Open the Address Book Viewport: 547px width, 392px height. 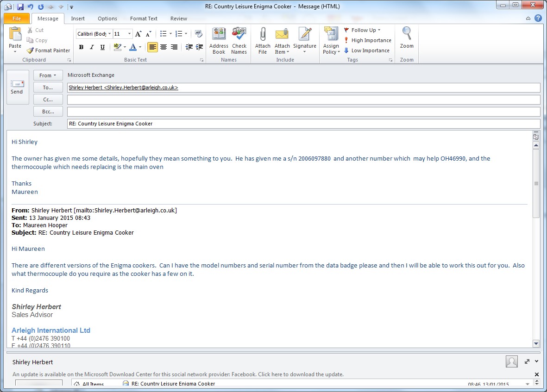click(x=219, y=40)
